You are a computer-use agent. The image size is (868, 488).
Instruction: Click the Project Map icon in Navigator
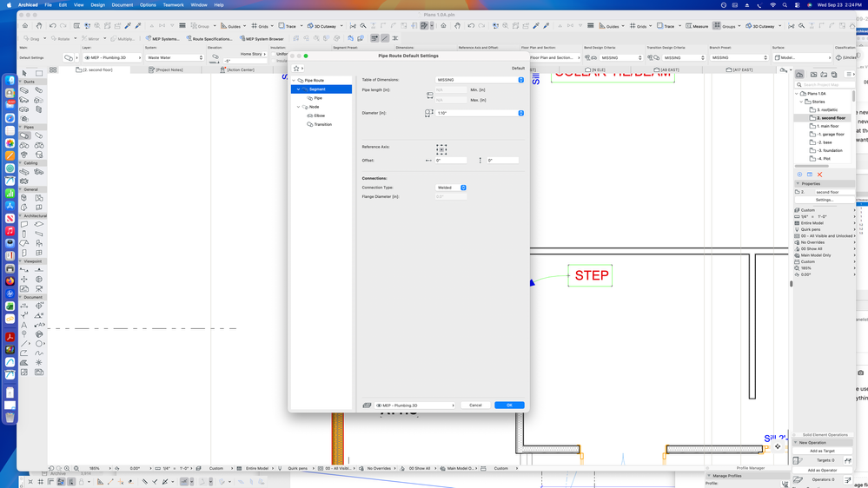click(x=800, y=74)
